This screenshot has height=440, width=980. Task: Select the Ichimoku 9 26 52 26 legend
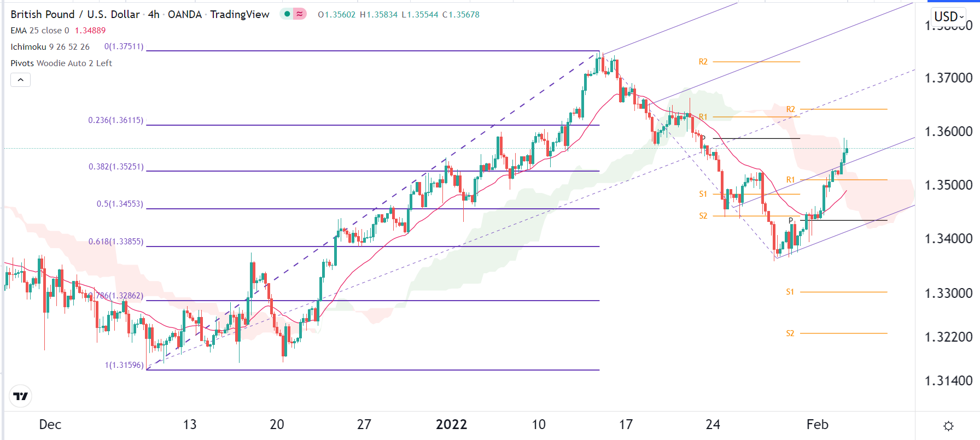[x=50, y=47]
